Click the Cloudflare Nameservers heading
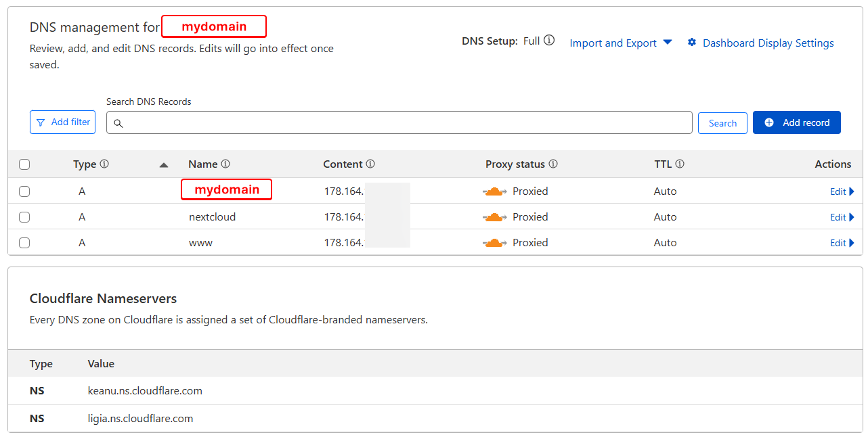The image size is (868, 437). point(103,298)
